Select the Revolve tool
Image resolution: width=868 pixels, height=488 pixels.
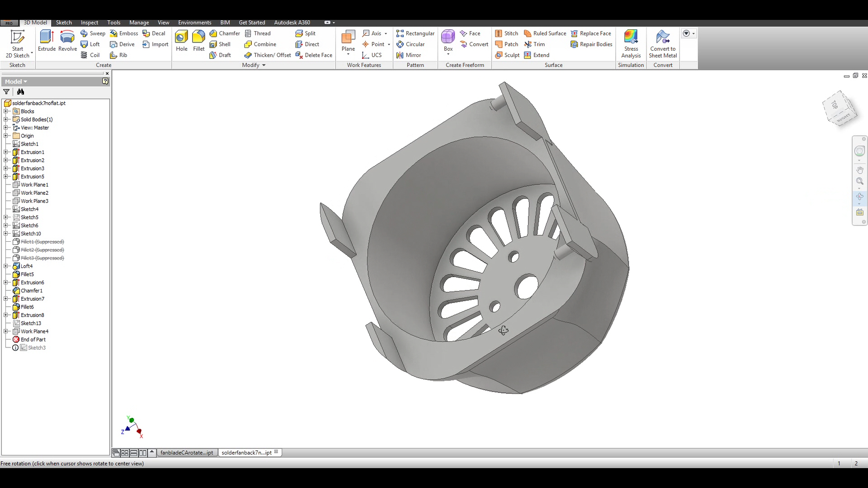pyautogui.click(x=67, y=41)
